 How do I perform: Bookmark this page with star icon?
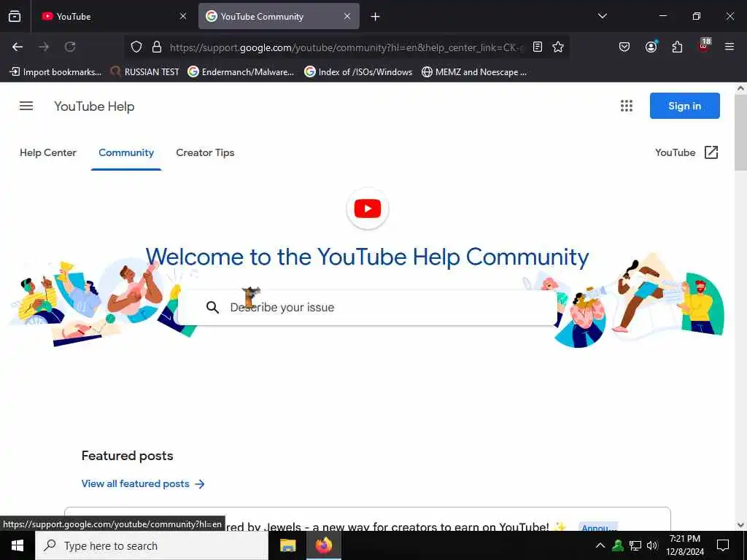pyautogui.click(x=558, y=47)
